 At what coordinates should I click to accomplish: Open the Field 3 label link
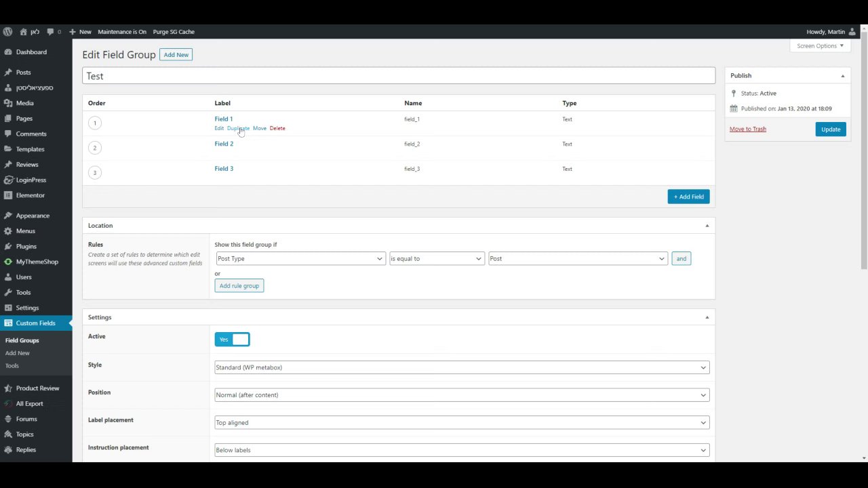[224, 169]
